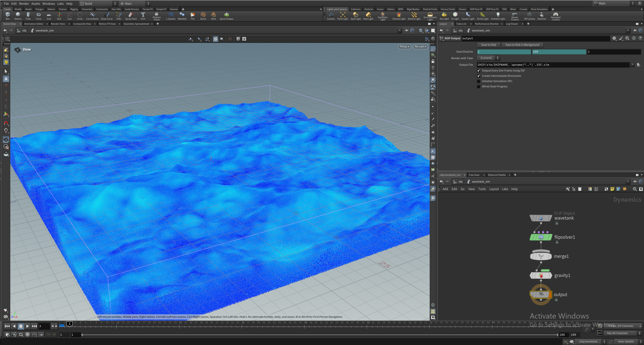Viewport: 644px width, 345px height.
Task: Disable the Create Intermediate Directories checkbox
Action: tap(478, 76)
